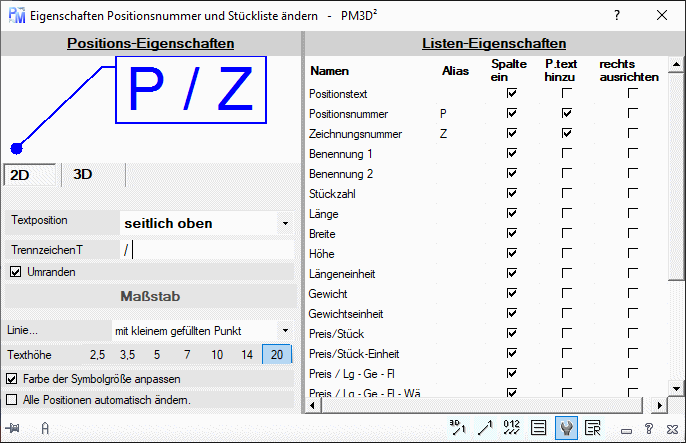Enable Alle Positionen automatisch ändern
Viewport: 686px width, 443px height.
(x=12, y=400)
